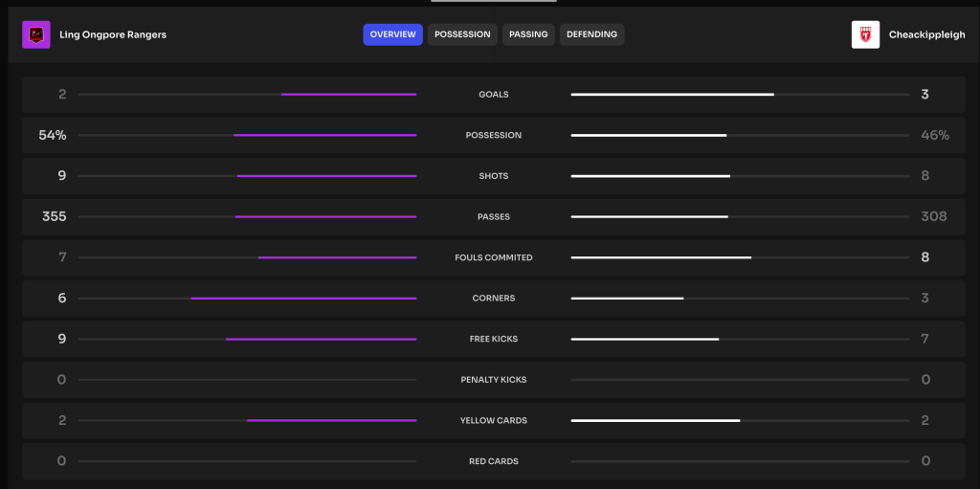Click the white Goals bar for Cheackippleigh

click(672, 95)
